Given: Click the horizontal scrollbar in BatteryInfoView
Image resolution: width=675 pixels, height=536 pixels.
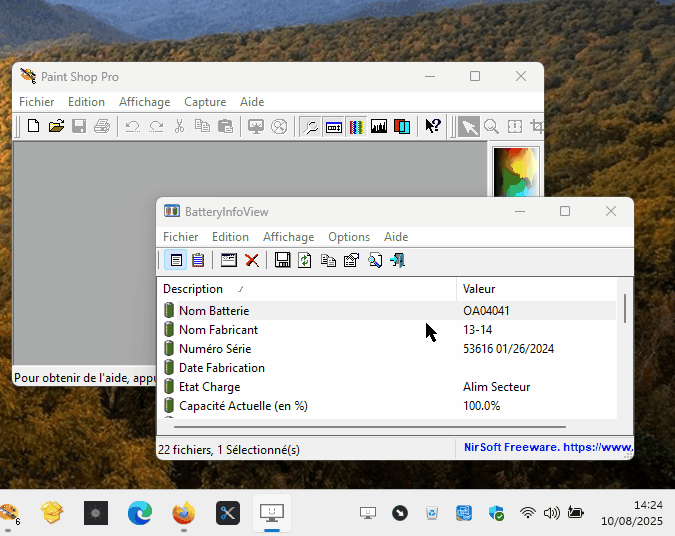Looking at the screenshot, I should (x=370, y=427).
